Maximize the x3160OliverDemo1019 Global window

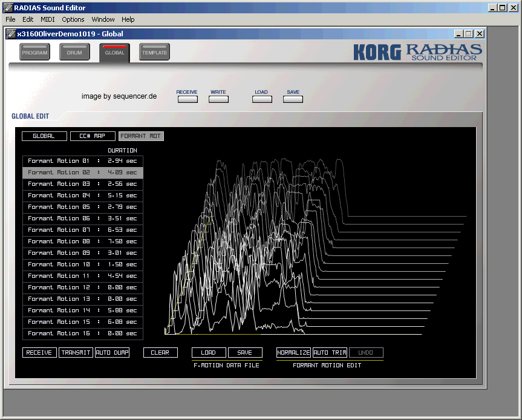tap(469, 34)
